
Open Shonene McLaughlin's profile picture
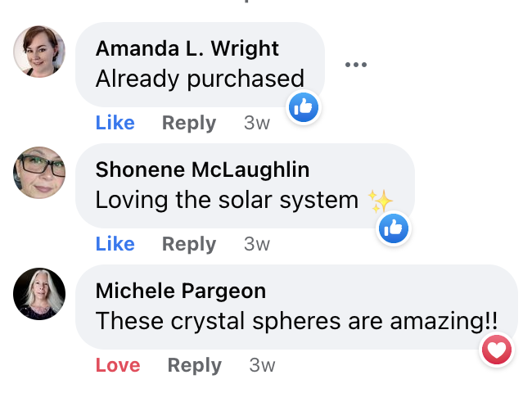coord(39,173)
